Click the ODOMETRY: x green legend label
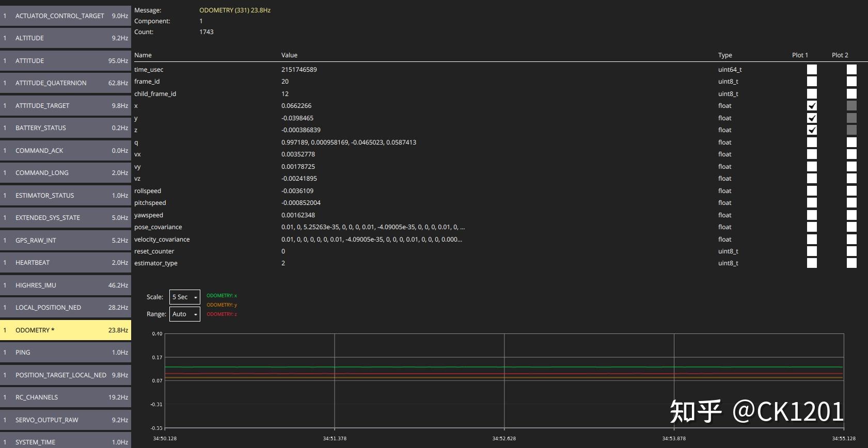 click(x=222, y=296)
